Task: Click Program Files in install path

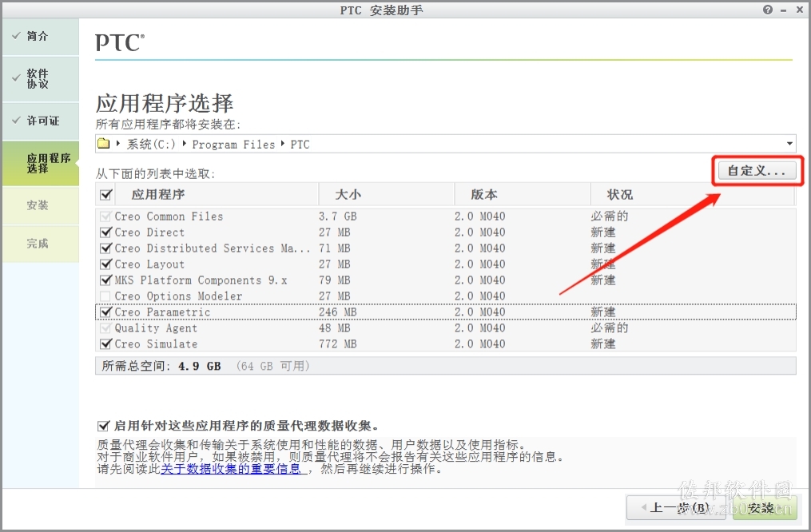Action: point(233,145)
